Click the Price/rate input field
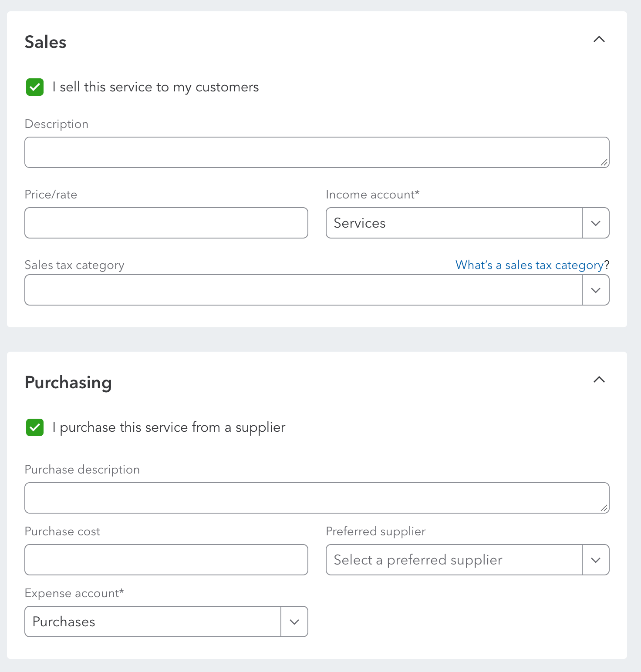The height and width of the screenshot is (672, 641). pos(166,223)
